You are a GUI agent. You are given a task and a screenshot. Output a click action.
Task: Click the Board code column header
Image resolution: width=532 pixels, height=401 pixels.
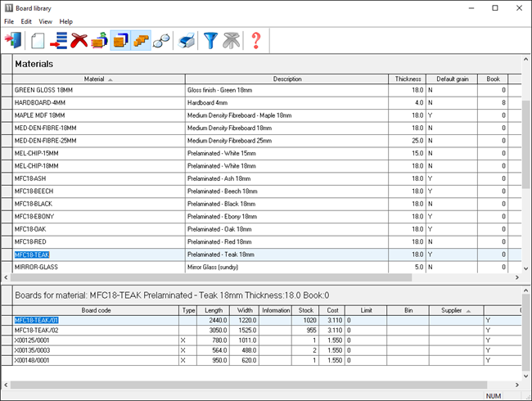point(95,311)
